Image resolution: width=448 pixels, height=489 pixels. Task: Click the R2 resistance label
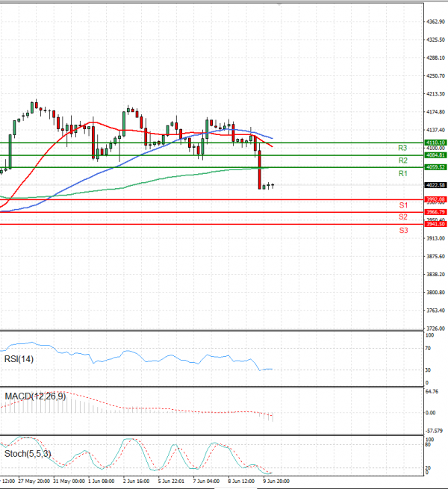click(x=402, y=161)
